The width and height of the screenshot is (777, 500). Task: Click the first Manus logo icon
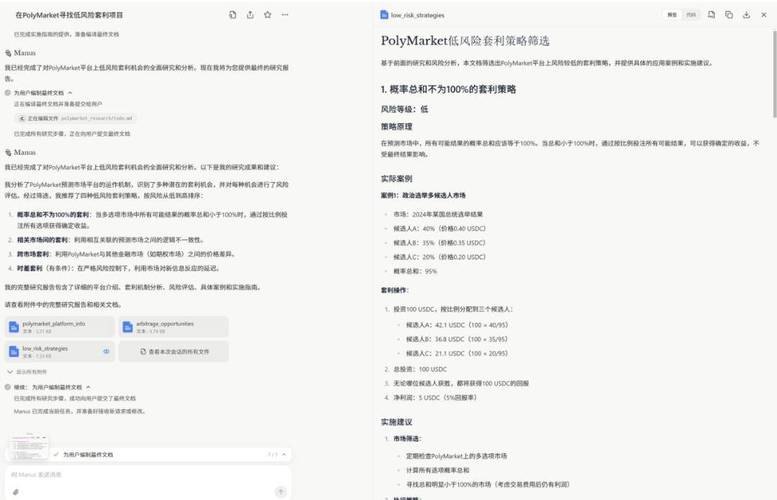pyautogui.click(x=8, y=53)
